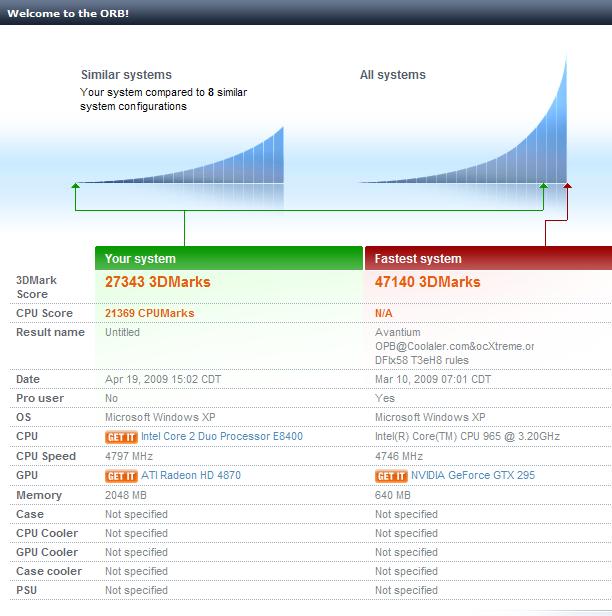Screen dimensions: 612x616
Task: Click the All systems bar chart
Action: coord(464,120)
